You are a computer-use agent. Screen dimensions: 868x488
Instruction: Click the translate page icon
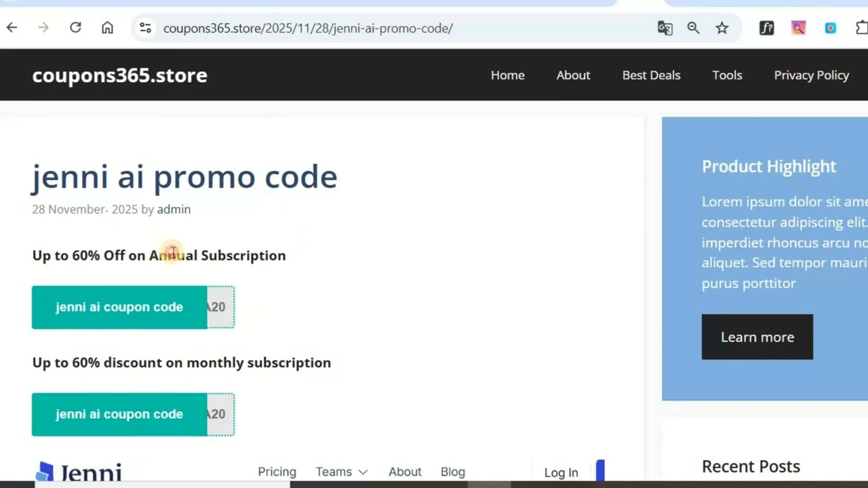coord(665,28)
